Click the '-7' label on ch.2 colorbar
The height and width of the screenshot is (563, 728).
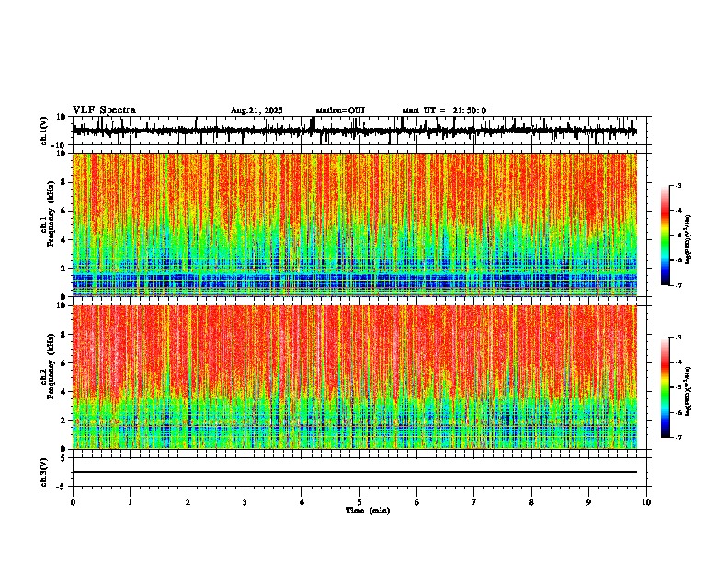tap(677, 437)
